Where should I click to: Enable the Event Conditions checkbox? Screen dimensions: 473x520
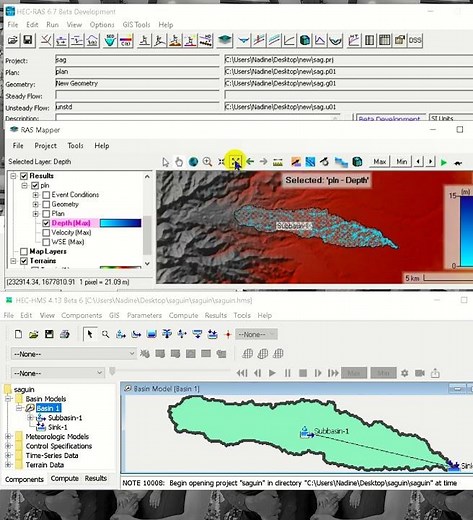tap(46, 195)
